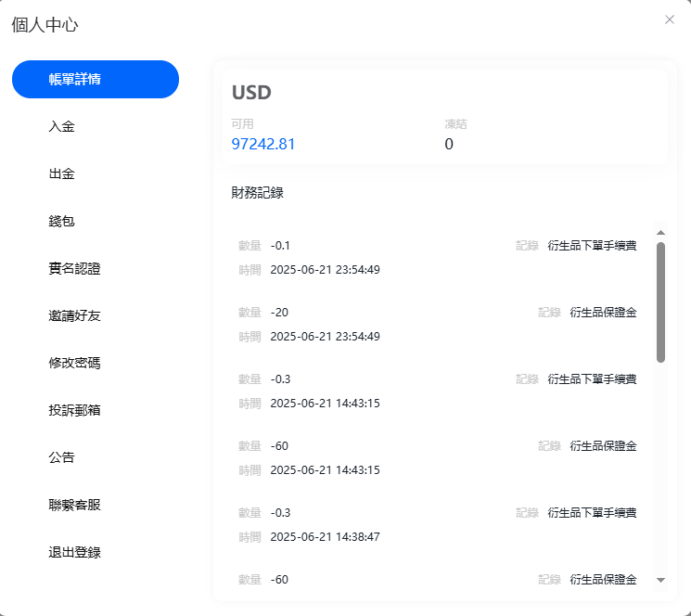View the 公告 announcements
The width and height of the screenshot is (691, 616).
[x=62, y=457]
